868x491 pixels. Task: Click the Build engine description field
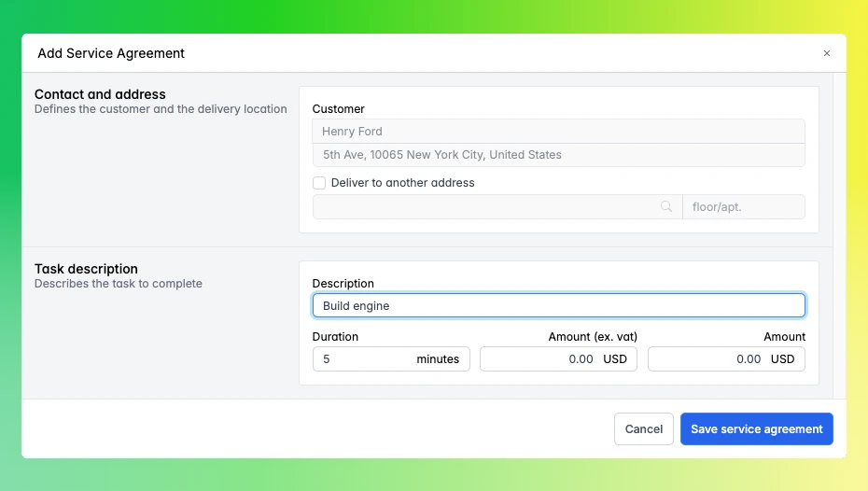(x=558, y=306)
